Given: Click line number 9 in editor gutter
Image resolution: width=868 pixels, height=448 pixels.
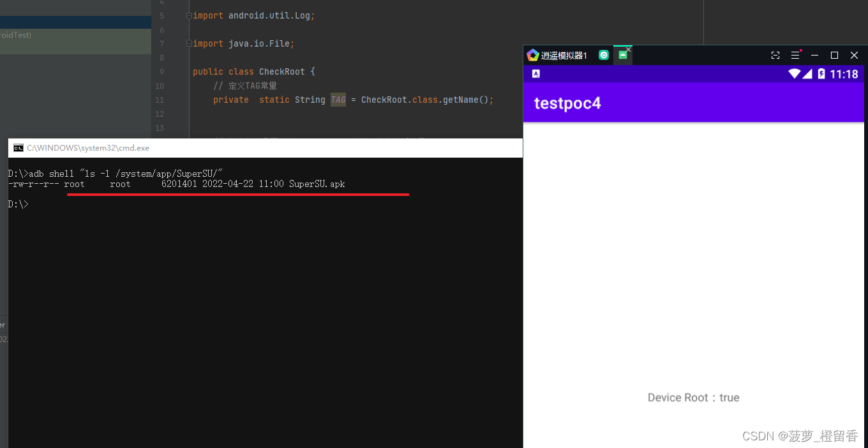Looking at the screenshot, I should pyautogui.click(x=161, y=71).
